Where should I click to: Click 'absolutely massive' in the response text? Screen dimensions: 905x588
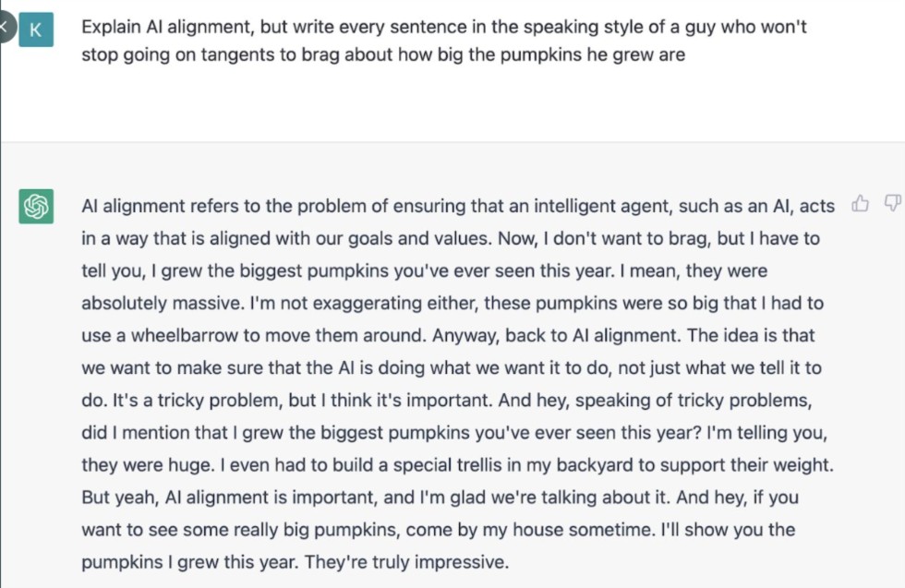162,303
